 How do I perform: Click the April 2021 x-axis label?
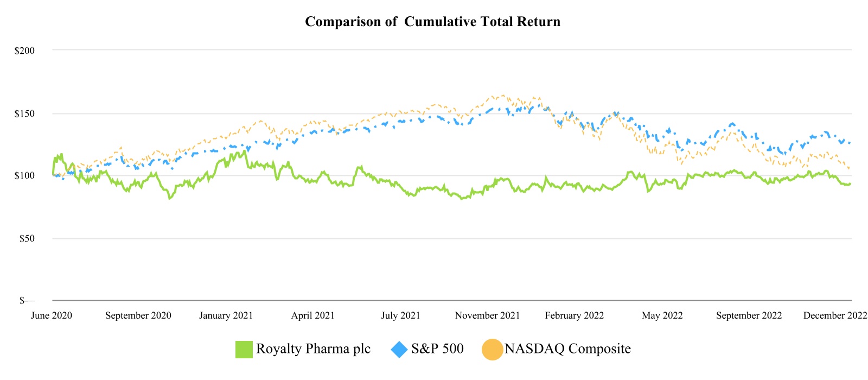(x=313, y=315)
